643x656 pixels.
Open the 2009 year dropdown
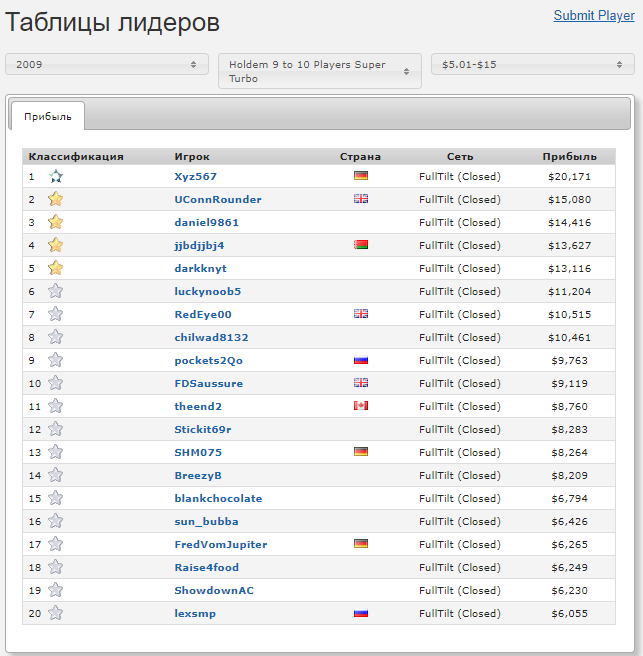[x=107, y=64]
